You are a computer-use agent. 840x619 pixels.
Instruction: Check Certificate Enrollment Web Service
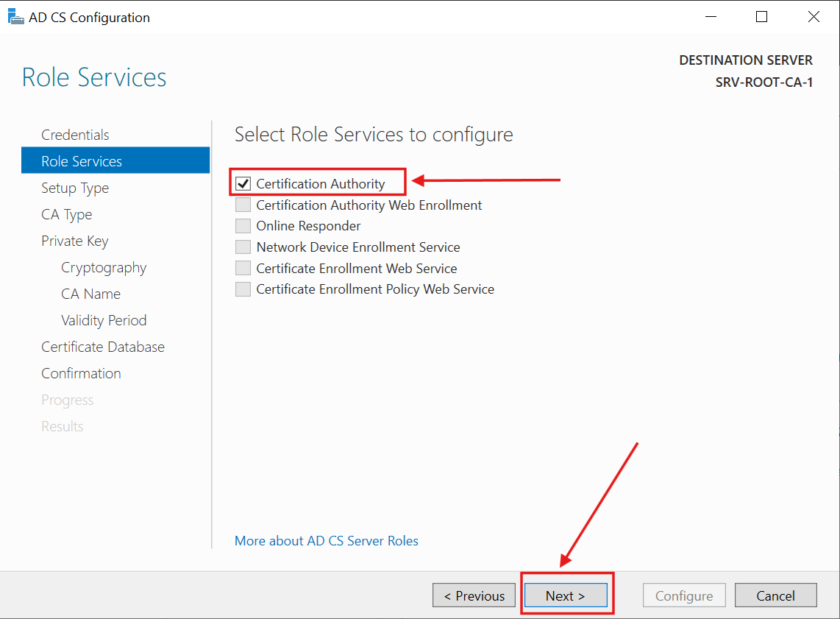coord(243,268)
